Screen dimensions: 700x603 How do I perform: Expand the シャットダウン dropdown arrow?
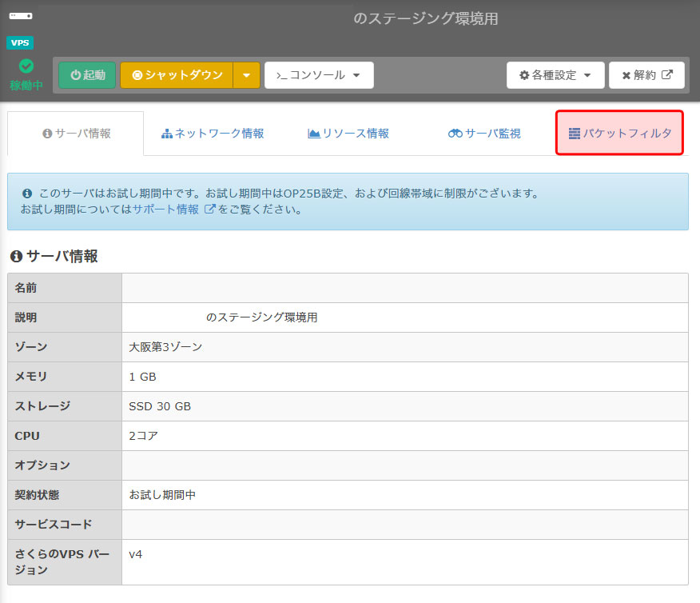tap(246, 75)
